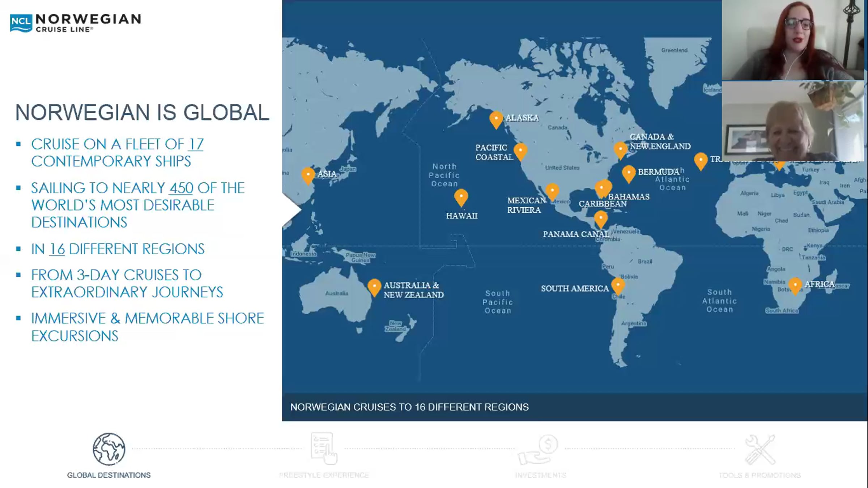This screenshot has width=868, height=488.
Task: Click the 'United States' map label
Action: pyautogui.click(x=562, y=168)
